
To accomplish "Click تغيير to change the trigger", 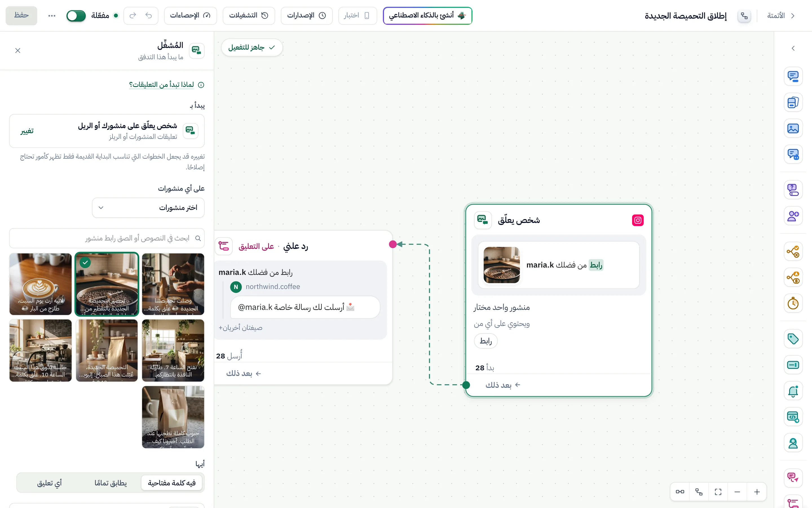I will (x=27, y=131).
